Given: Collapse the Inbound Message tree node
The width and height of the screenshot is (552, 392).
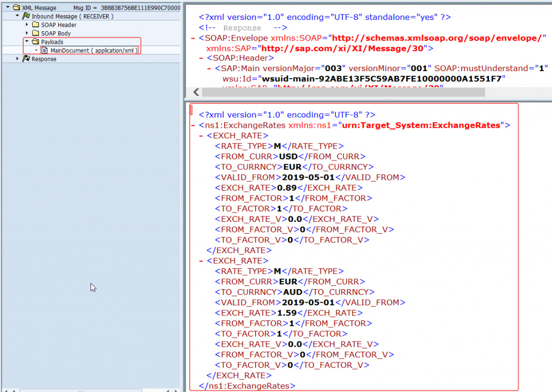Looking at the screenshot, I should (17, 16).
